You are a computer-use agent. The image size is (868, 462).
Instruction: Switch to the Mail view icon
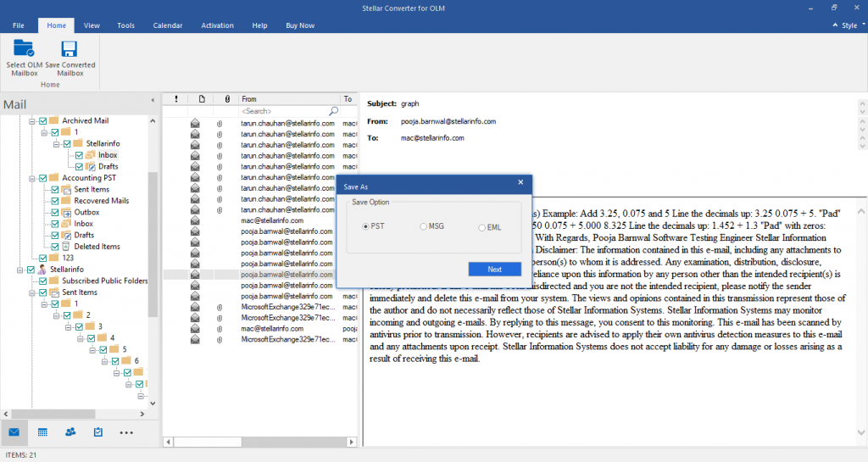(x=14, y=432)
